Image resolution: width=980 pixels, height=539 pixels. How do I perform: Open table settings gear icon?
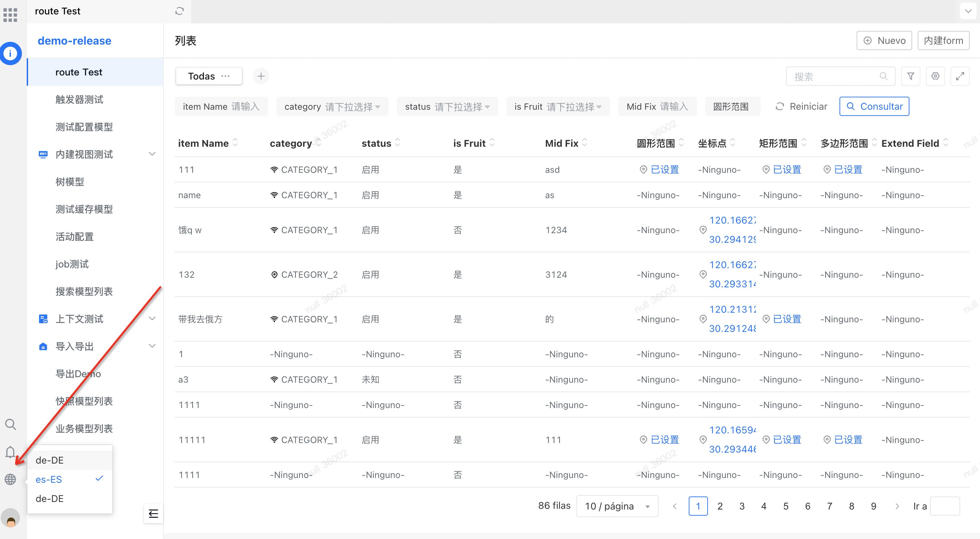(935, 76)
